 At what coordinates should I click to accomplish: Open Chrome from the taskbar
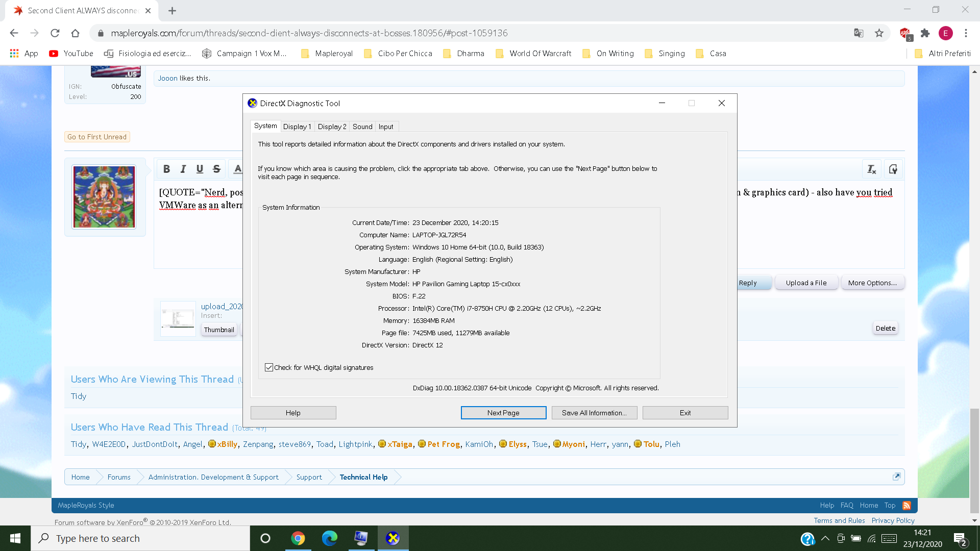(x=298, y=538)
